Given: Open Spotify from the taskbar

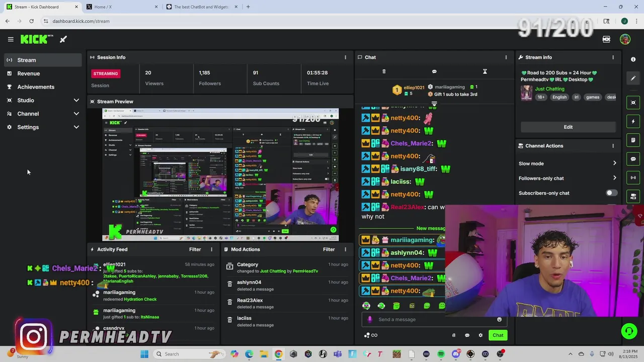Looking at the screenshot, I should pyautogui.click(x=441, y=354).
